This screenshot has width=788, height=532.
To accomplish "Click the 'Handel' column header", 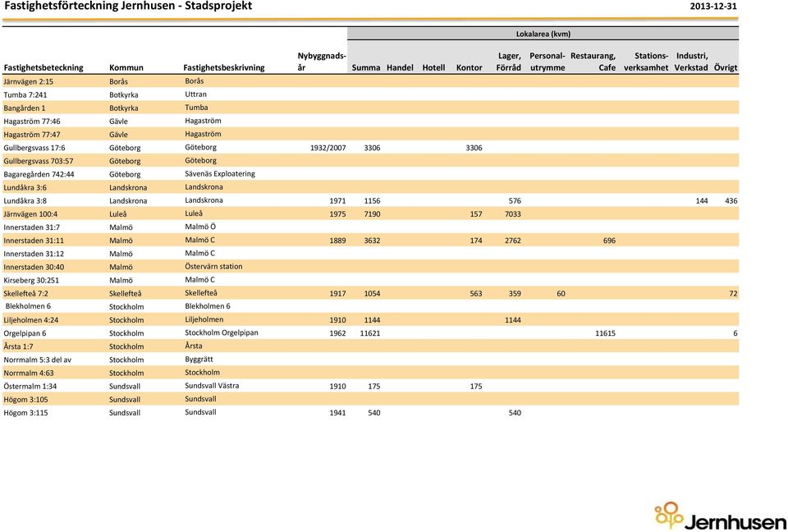I will click(x=400, y=67).
